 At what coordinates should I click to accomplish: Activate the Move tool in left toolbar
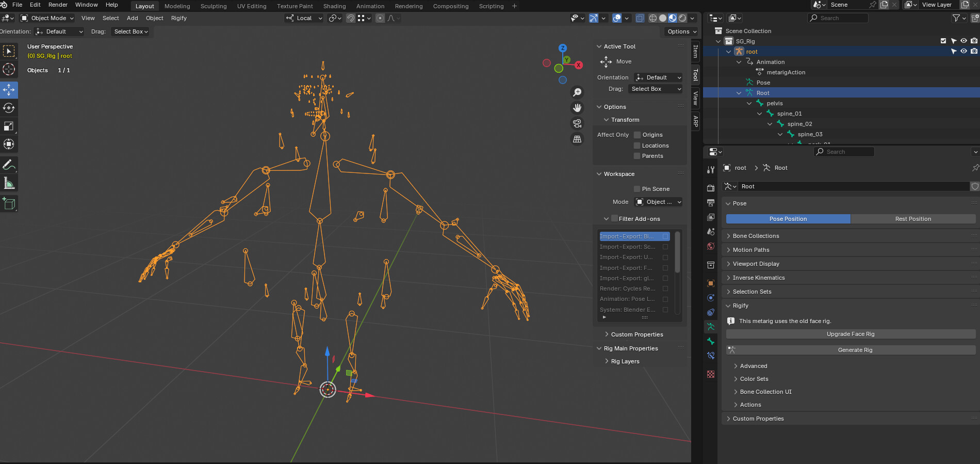[x=9, y=90]
